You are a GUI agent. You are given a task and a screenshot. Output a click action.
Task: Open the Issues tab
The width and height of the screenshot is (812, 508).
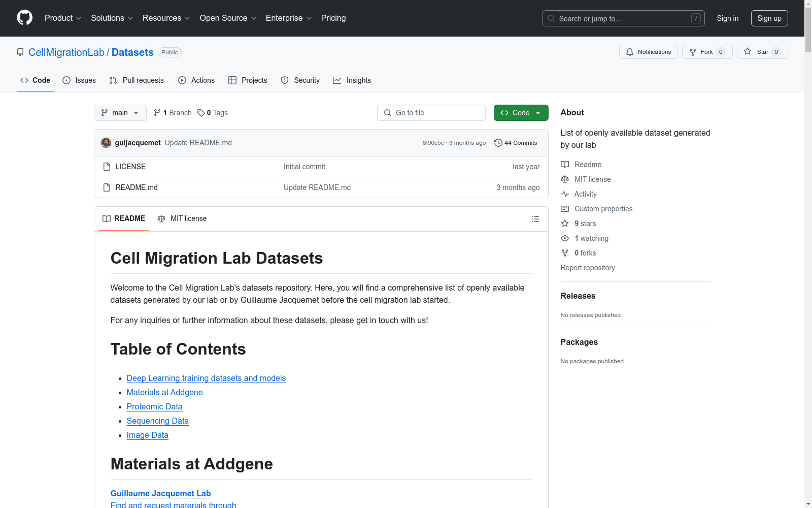[79, 80]
